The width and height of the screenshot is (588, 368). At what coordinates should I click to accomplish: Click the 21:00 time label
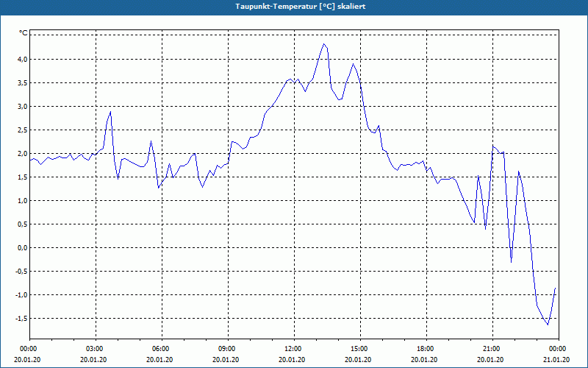click(x=492, y=349)
